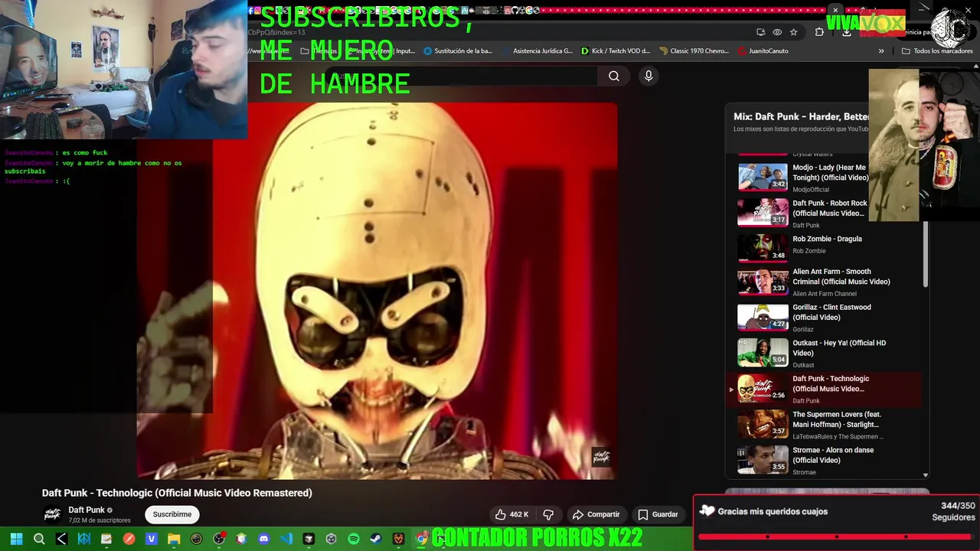The image size is (980, 551).
Task: Play The Supermen Lovers Starlight thumbnail
Action: 763,424
